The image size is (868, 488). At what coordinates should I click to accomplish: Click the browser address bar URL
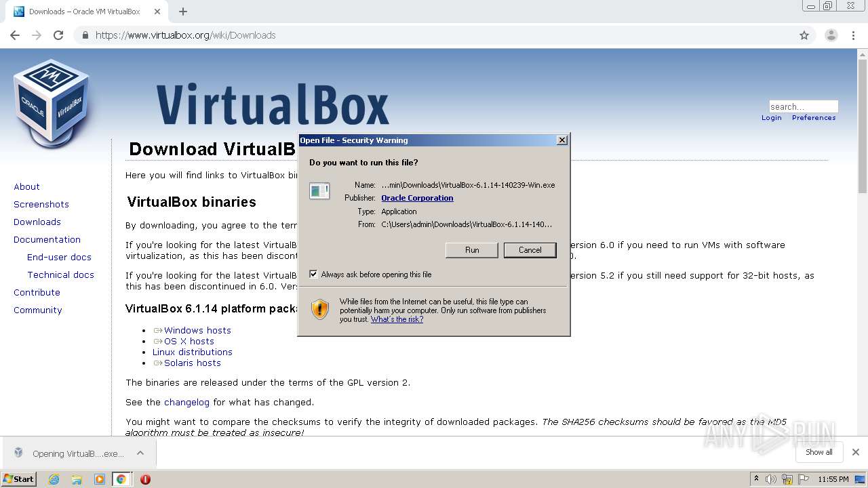186,35
